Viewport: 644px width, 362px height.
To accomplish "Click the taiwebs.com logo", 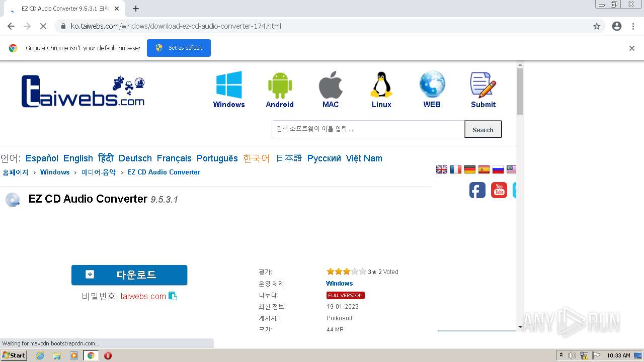I will [x=83, y=91].
